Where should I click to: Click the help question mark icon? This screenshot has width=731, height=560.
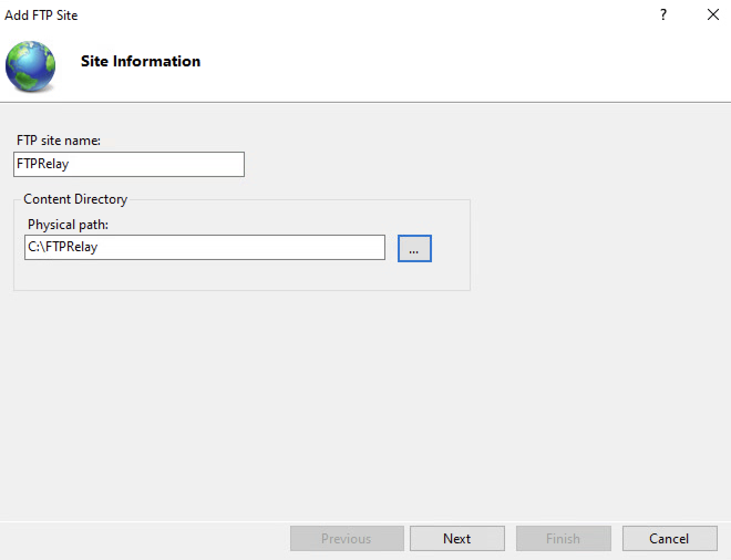pyautogui.click(x=663, y=15)
